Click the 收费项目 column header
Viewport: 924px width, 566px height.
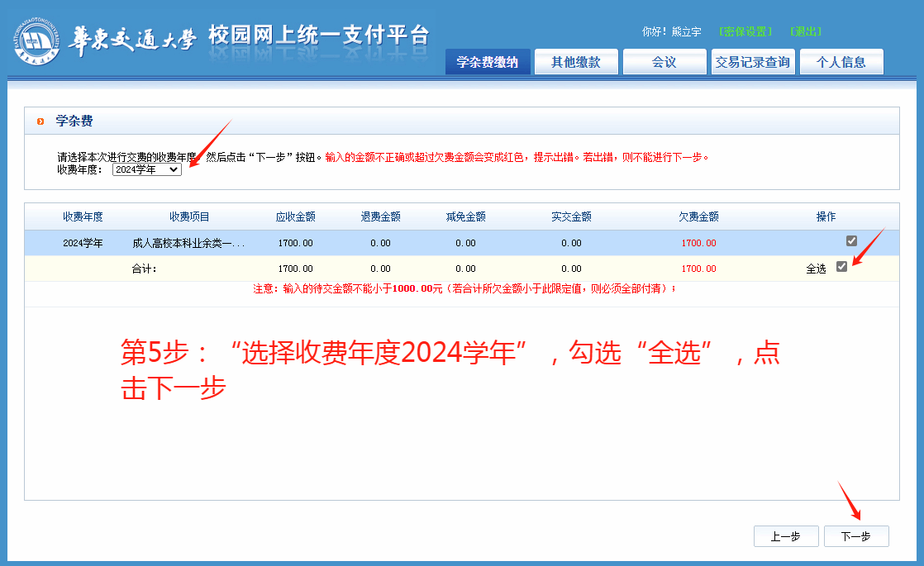pyautogui.click(x=189, y=216)
